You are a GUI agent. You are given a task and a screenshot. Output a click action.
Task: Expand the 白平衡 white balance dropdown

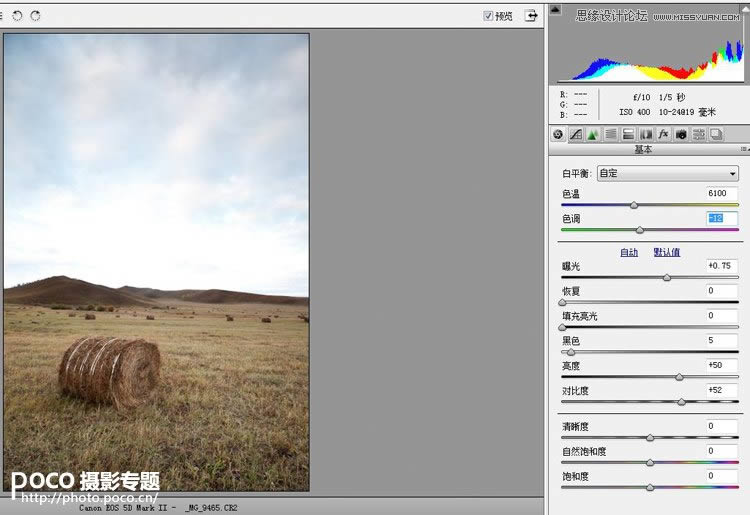click(667, 173)
